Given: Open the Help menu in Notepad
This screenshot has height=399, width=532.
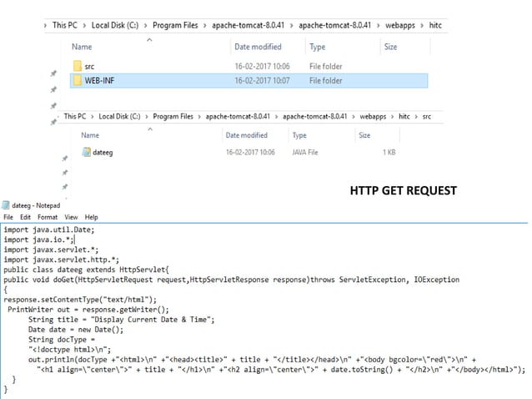Looking at the screenshot, I should tap(91, 217).
